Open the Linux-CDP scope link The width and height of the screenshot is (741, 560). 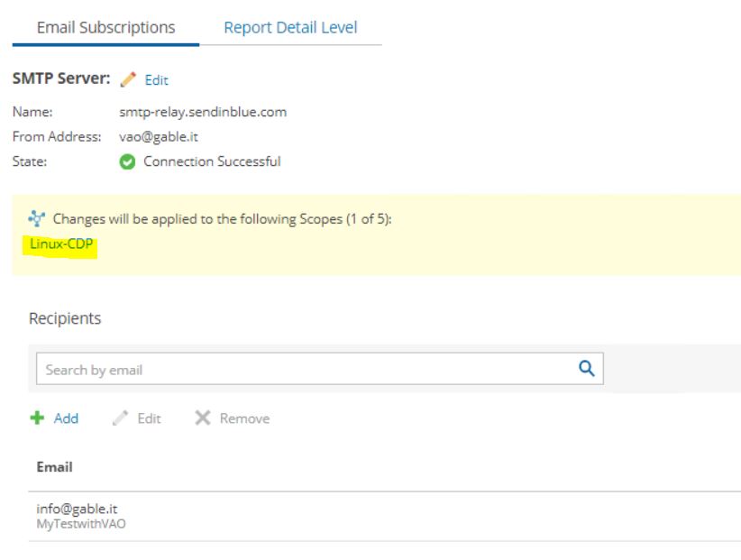click(61, 243)
